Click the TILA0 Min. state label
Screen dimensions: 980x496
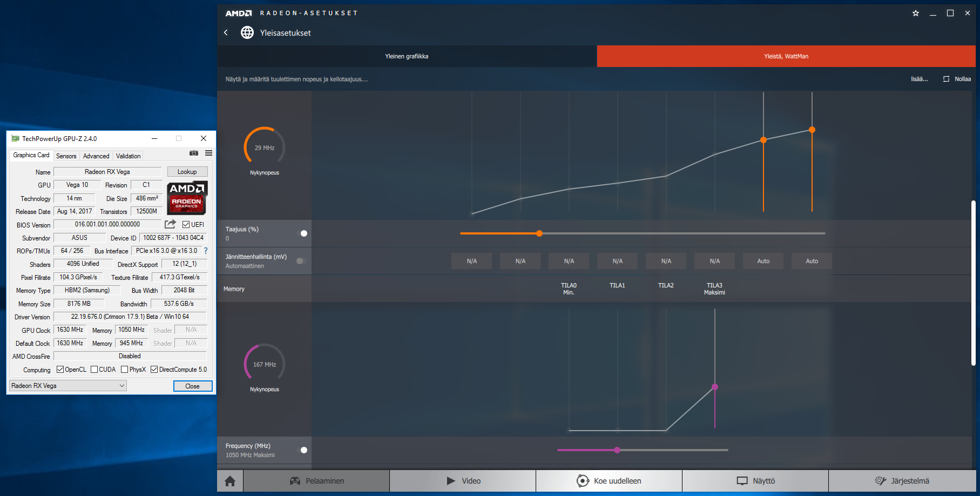[x=569, y=289]
